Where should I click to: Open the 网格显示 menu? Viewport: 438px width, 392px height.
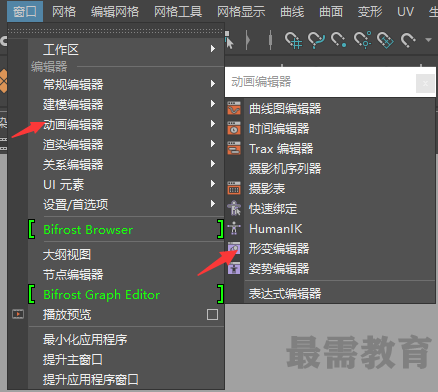241,12
